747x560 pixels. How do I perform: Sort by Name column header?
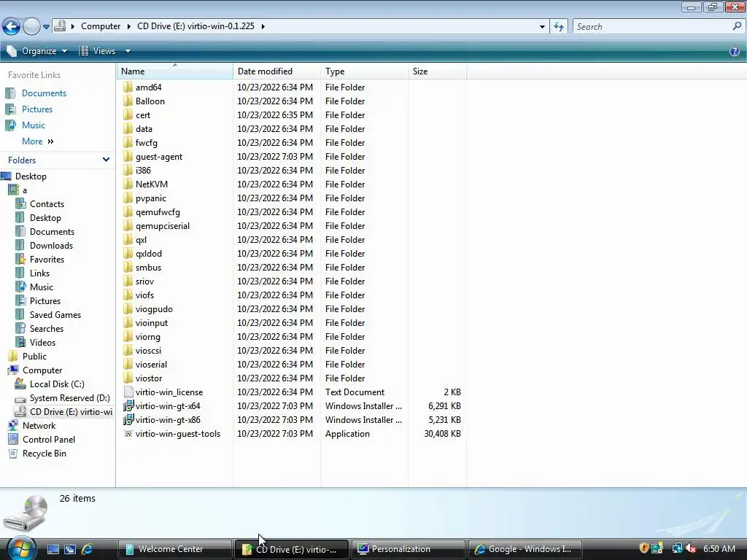(174, 71)
